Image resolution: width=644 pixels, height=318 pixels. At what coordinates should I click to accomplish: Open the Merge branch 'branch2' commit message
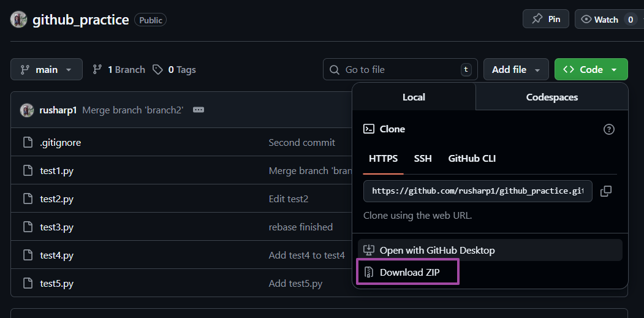133,110
